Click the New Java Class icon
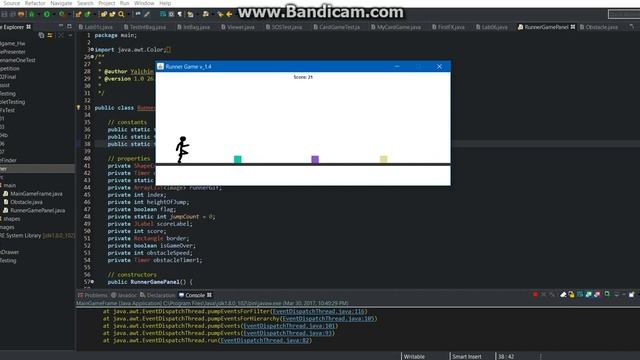Image resolution: width=640 pixels, height=360 pixels. pos(87,14)
